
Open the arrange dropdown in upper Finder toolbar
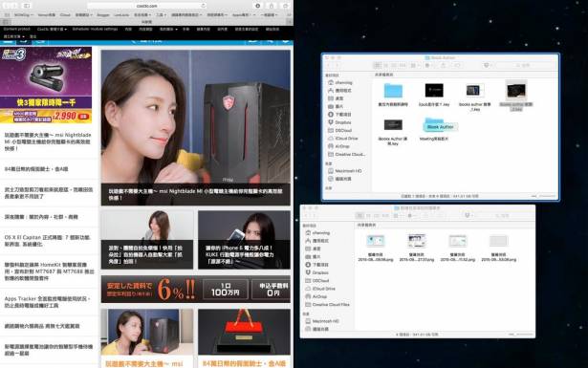click(415, 65)
